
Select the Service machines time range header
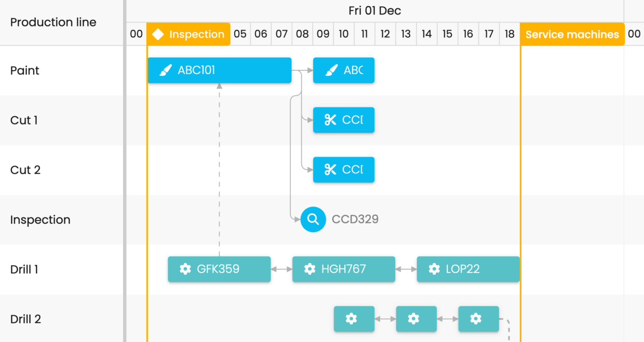[x=572, y=35]
